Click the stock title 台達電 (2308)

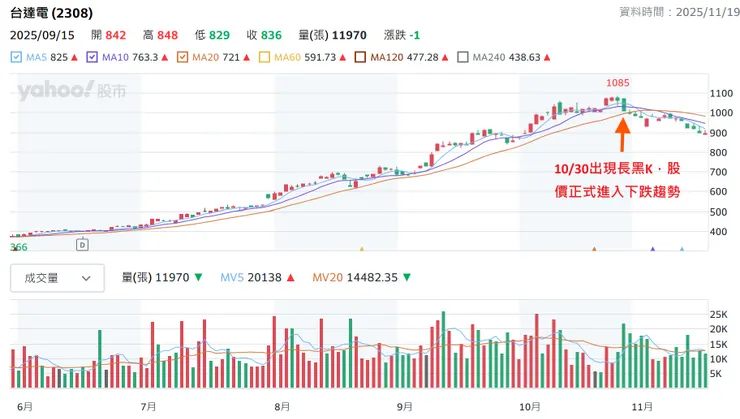pos(51,13)
